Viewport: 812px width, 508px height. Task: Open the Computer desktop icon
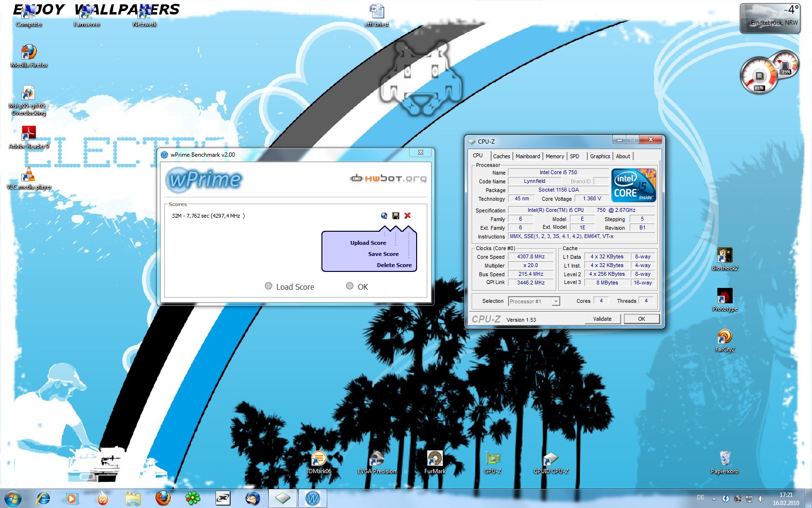pos(28,16)
